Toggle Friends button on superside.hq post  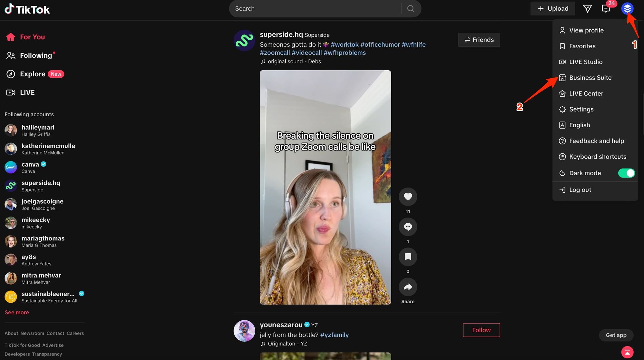479,39
